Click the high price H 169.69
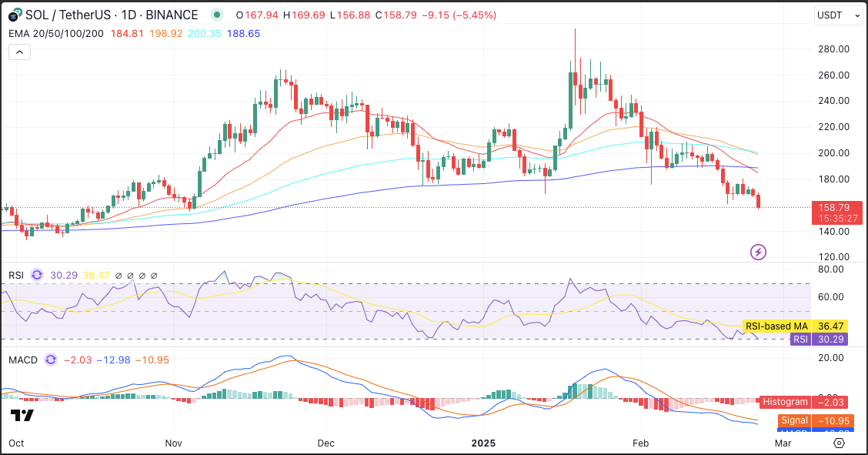Screen dimensions: 868x455 click(x=304, y=15)
